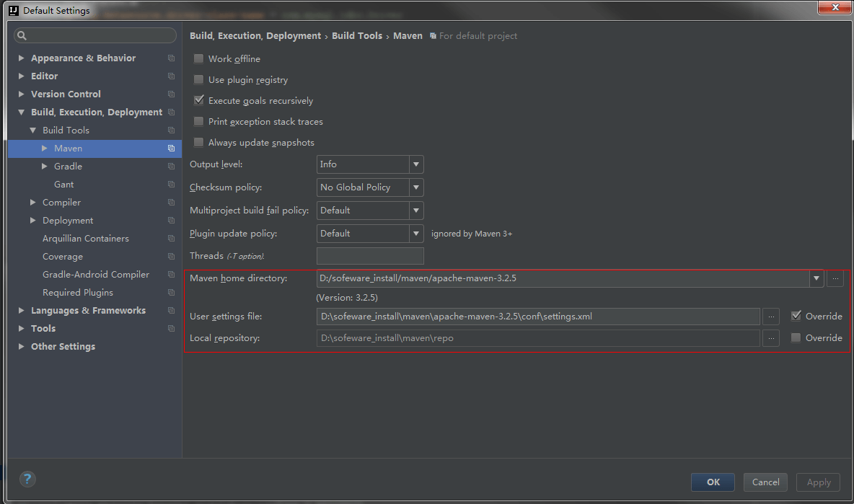Screen dimensions: 854x504
Task: Click project-level icon beside Version Control
Action: (171, 94)
